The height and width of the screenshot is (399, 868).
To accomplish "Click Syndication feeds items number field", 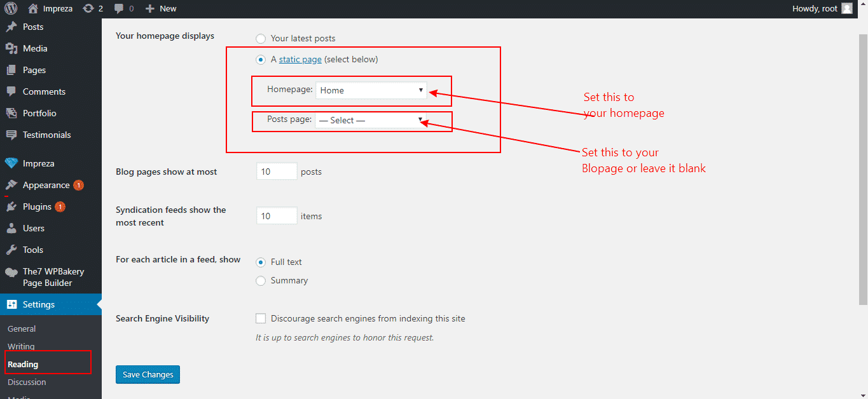I will (277, 216).
